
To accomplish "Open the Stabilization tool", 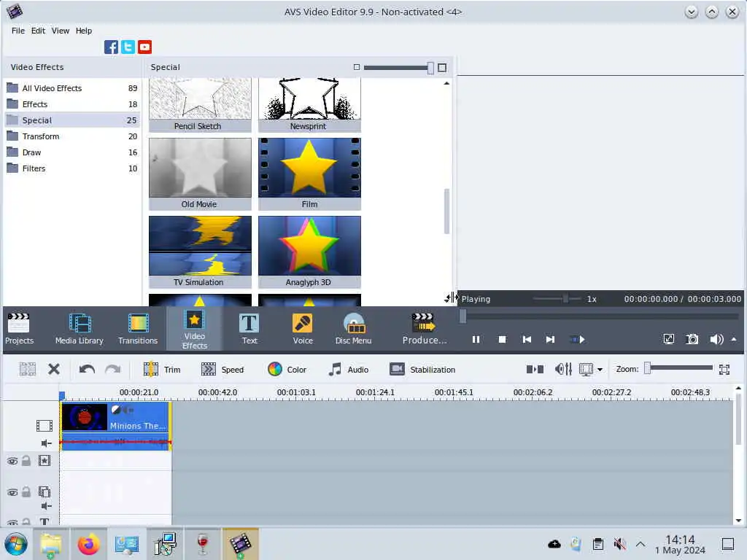I will tap(422, 370).
